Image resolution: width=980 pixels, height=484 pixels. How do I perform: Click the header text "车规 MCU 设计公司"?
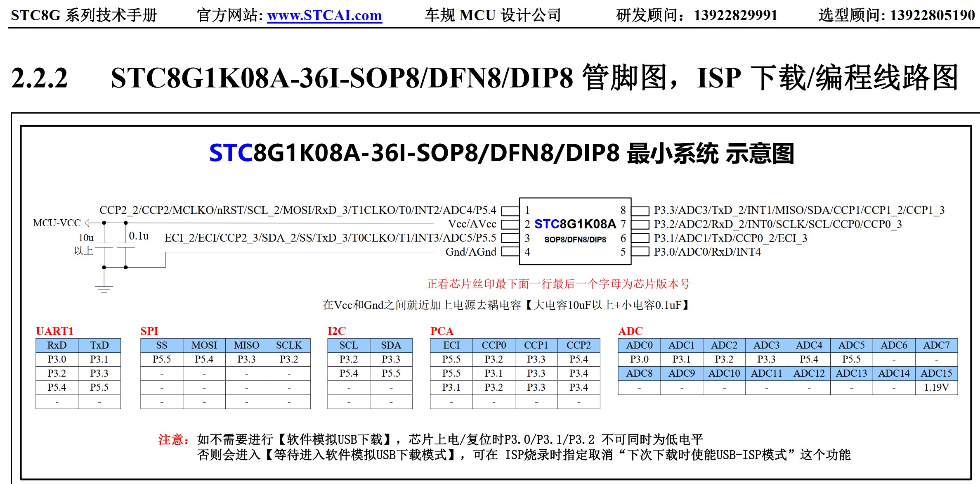coord(493,15)
